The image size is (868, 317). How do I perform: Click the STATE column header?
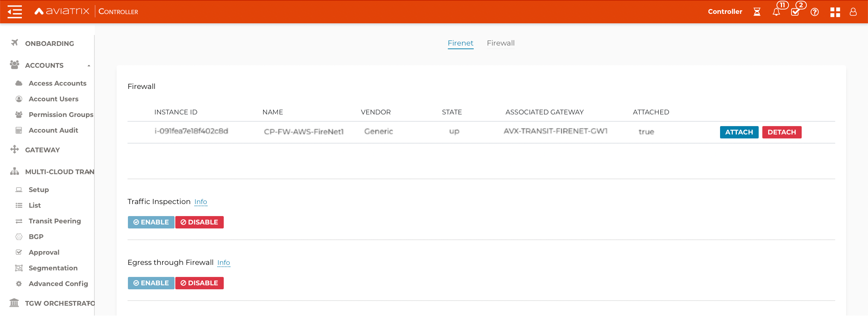(x=452, y=112)
